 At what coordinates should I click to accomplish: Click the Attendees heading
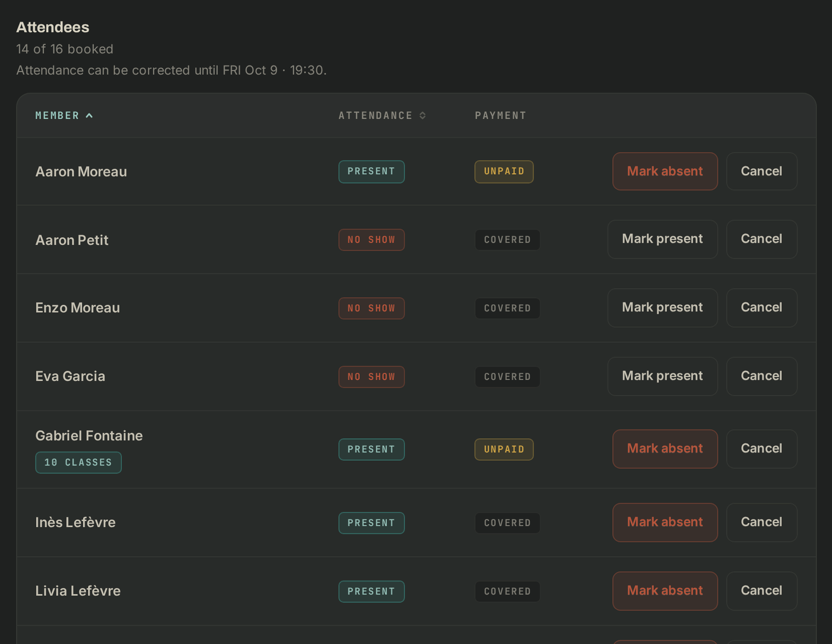click(x=53, y=27)
